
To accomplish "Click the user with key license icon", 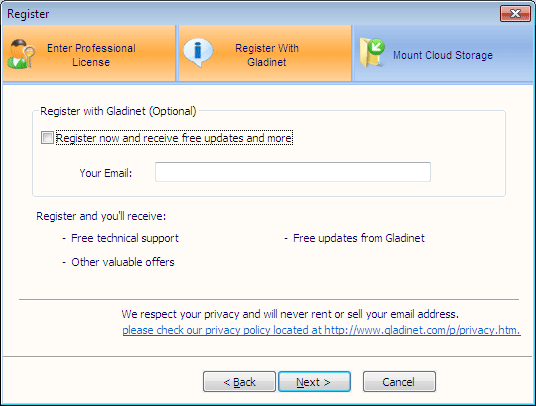I will [21, 54].
